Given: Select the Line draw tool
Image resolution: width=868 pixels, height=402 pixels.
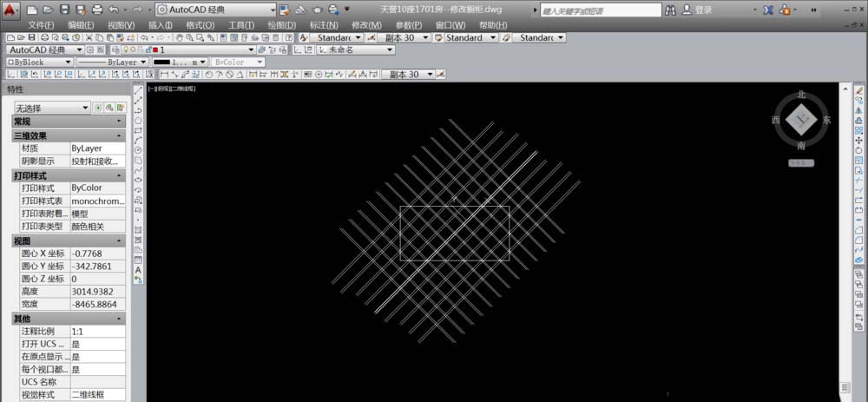Looking at the screenshot, I should 138,89.
